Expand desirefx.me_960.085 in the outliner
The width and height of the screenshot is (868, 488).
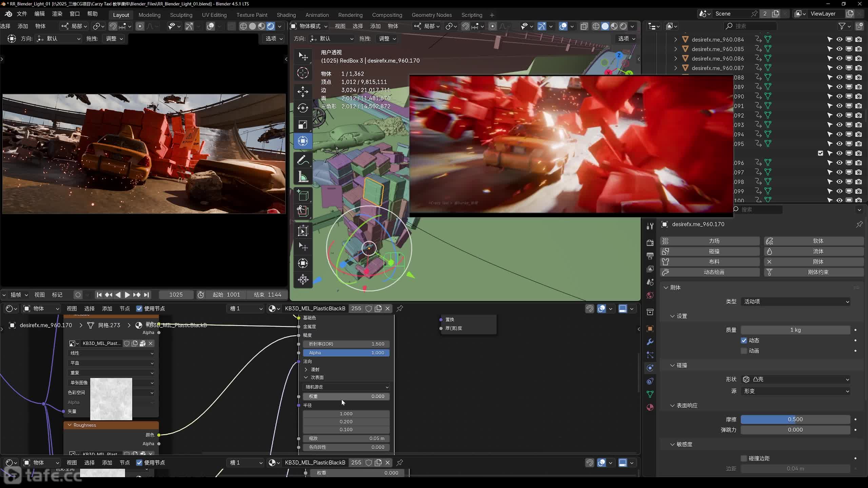675,49
